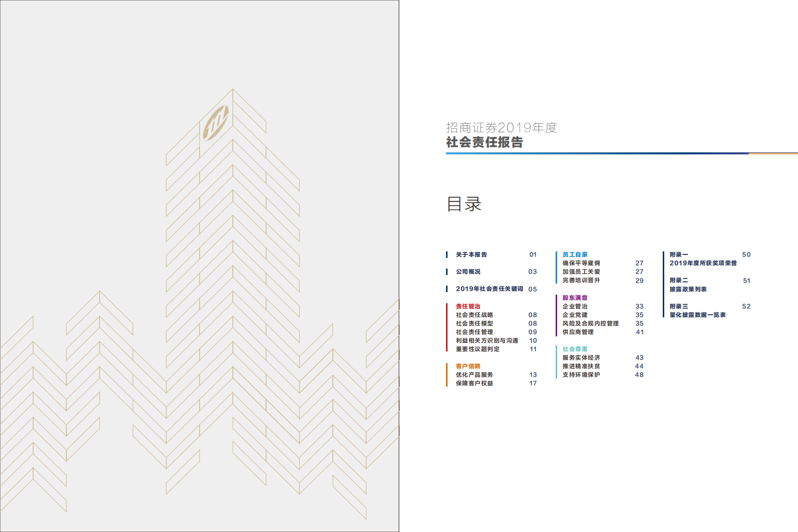Screen dimensions: 798x532
Task: Select the 社会尊重 section heading
Action: [575, 349]
